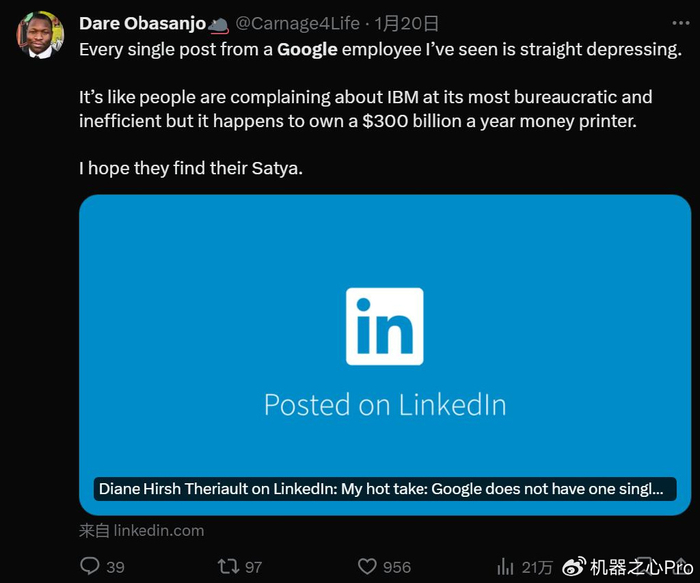Click the 'I hope they find their Satya' line
This screenshot has height=583, width=700.
(x=190, y=168)
